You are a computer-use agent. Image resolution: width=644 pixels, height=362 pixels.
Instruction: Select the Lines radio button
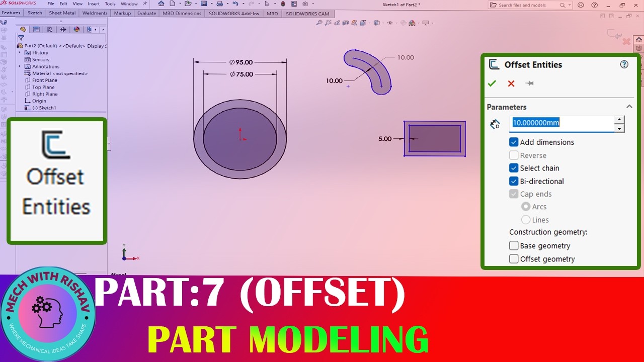click(x=526, y=220)
